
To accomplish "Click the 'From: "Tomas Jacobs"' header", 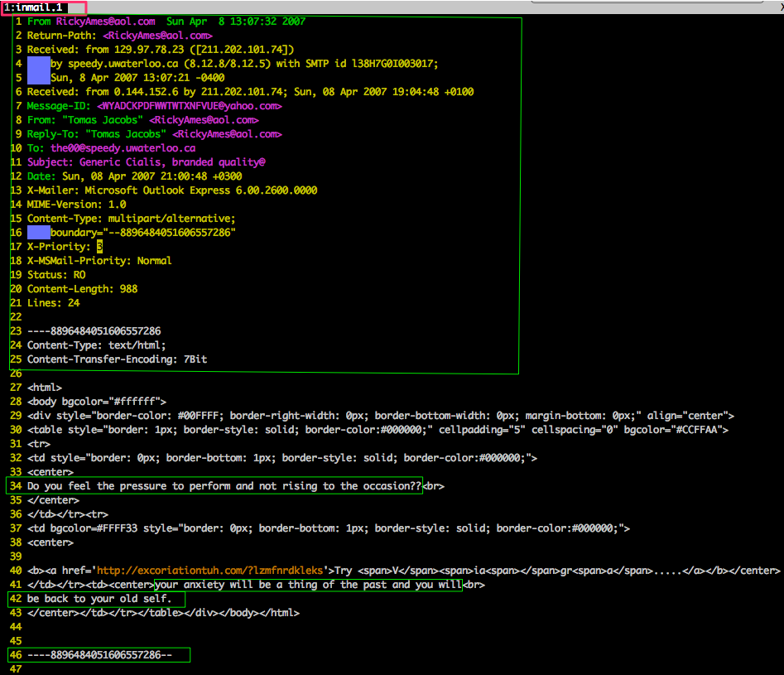I will pos(143,119).
